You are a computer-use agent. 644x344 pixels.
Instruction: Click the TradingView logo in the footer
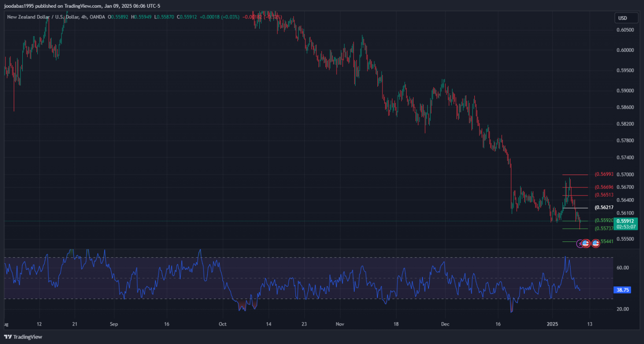(x=23, y=337)
